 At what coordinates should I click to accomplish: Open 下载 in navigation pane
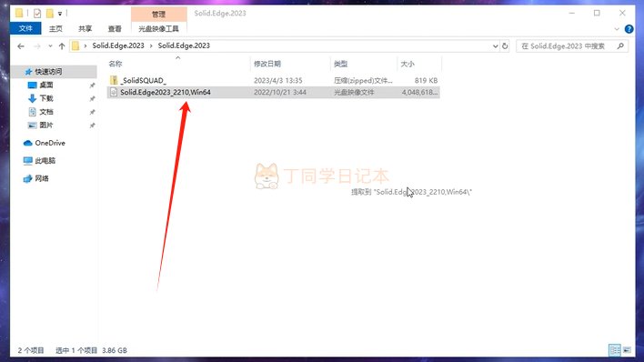point(46,98)
